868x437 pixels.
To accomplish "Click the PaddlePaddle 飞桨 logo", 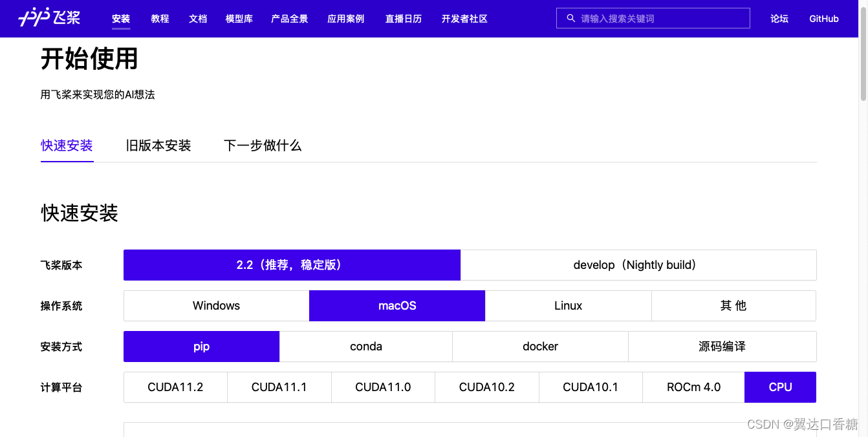I will point(49,17).
